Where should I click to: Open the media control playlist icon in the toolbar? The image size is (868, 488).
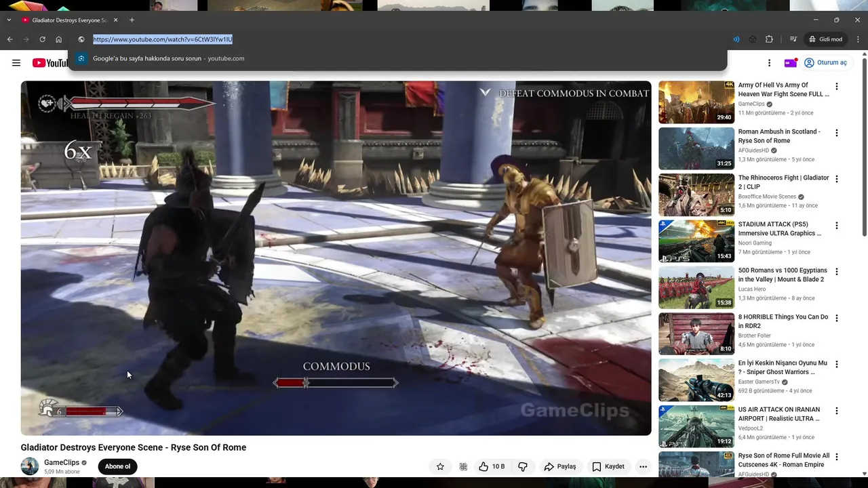pos(793,39)
